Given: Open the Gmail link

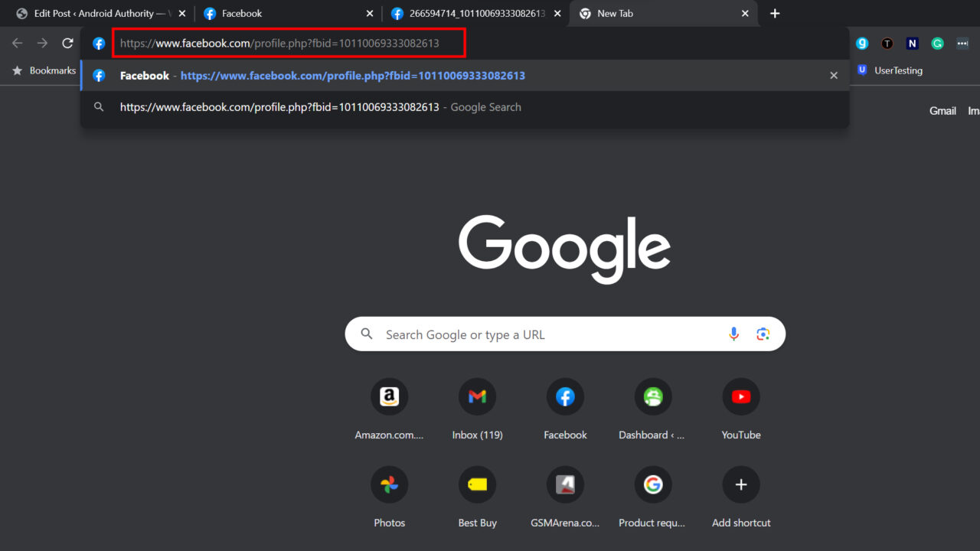Looking at the screenshot, I should coord(942,110).
